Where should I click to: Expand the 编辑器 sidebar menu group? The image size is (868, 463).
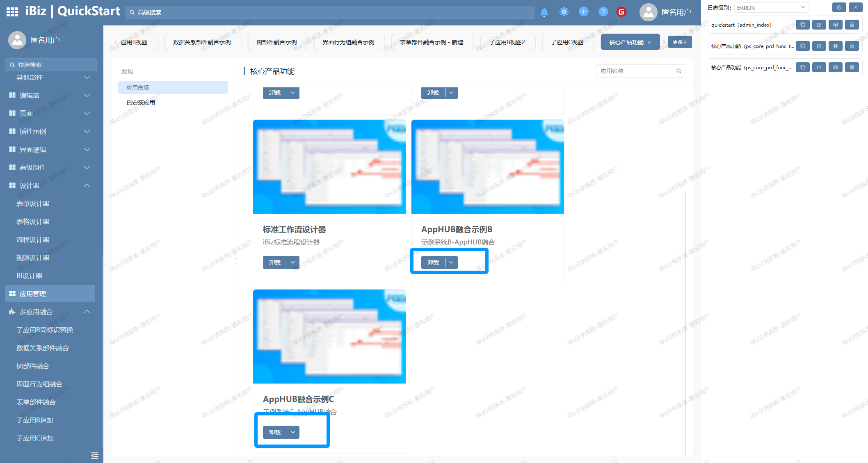point(87,95)
